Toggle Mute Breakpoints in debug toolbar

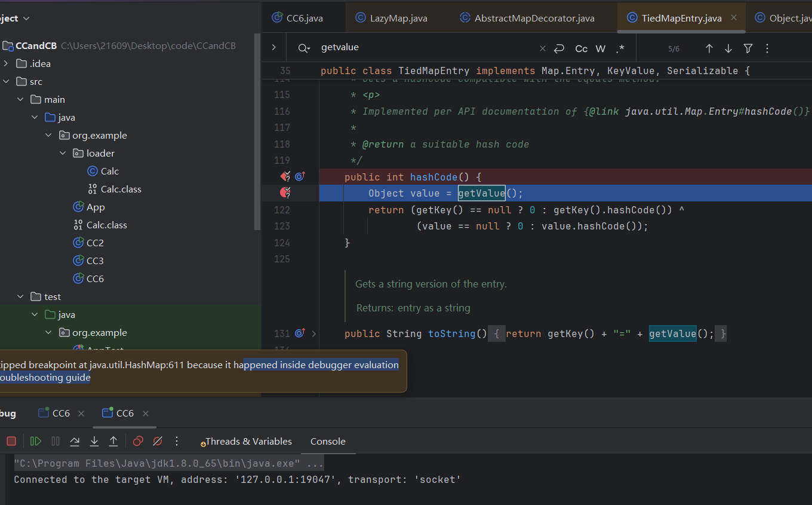point(158,441)
